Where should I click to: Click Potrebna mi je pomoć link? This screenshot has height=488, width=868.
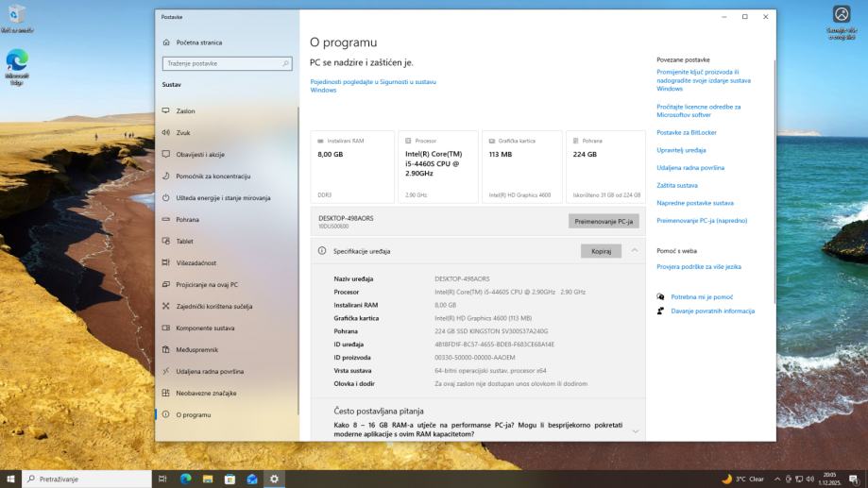702,297
